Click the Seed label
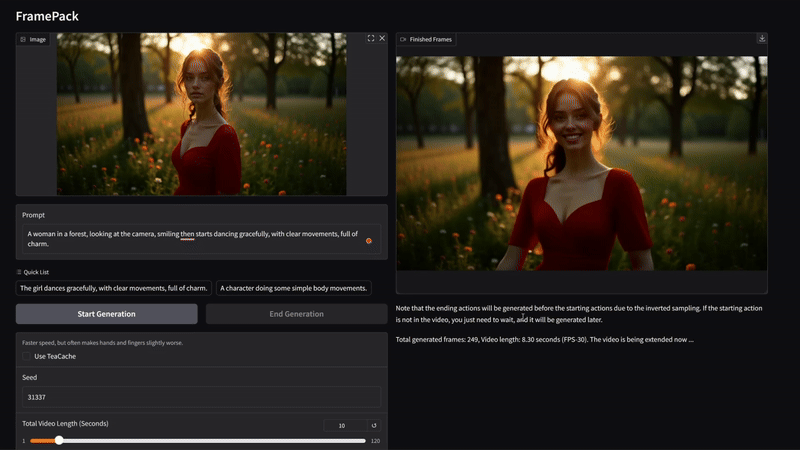Viewport: 800px width, 450px height. click(30, 378)
